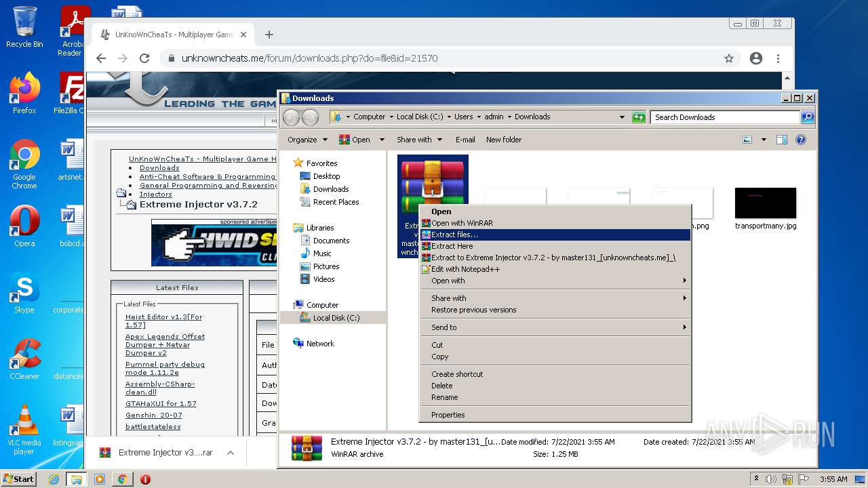Click the New folder button
The width and height of the screenshot is (868, 488).
[504, 140]
